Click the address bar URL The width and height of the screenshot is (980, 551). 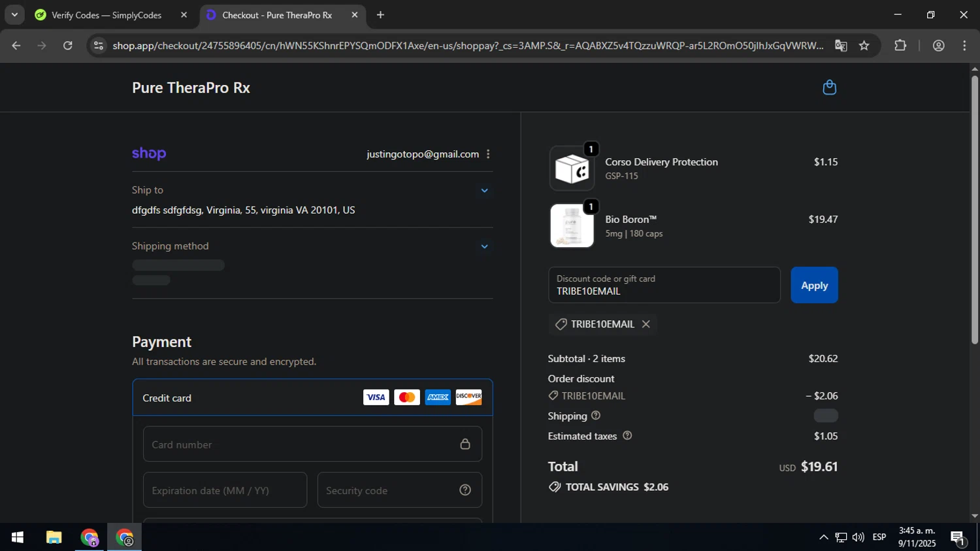pos(467,46)
